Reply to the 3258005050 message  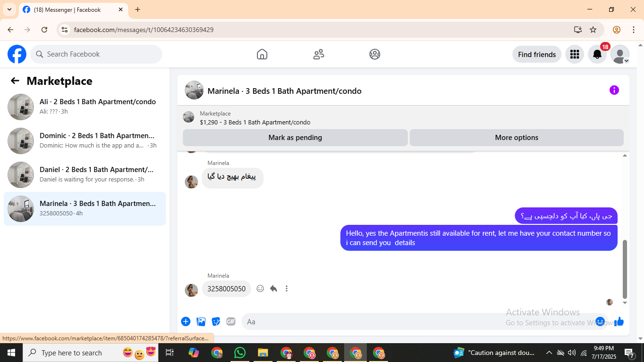pyautogui.click(x=273, y=288)
